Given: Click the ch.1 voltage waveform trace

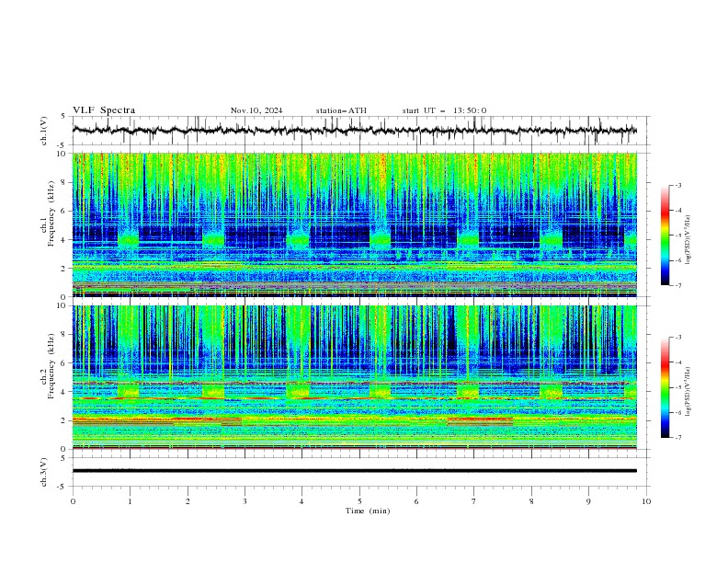Looking at the screenshot, I should coord(354,131).
